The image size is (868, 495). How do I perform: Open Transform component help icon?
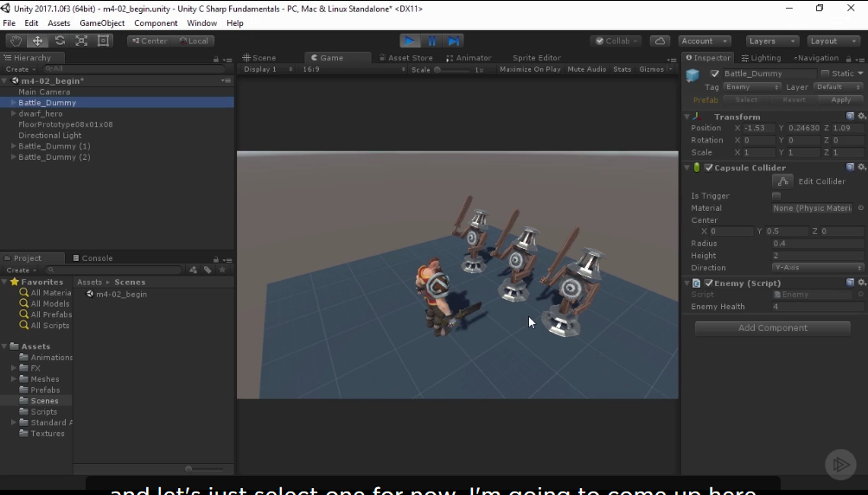tap(850, 116)
